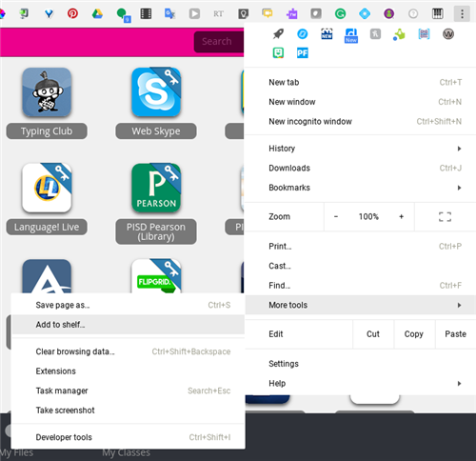Click the gray shield extension icon
The height and width of the screenshot is (461, 476).
coord(316,13)
